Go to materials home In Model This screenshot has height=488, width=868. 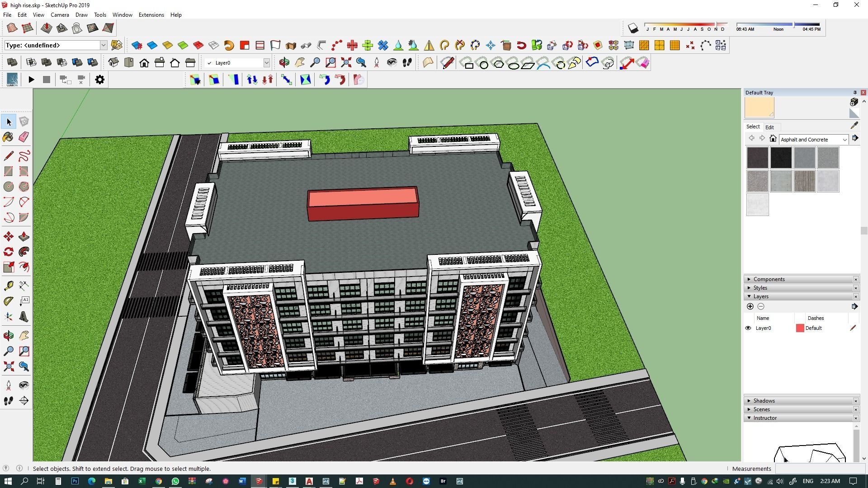(x=773, y=139)
